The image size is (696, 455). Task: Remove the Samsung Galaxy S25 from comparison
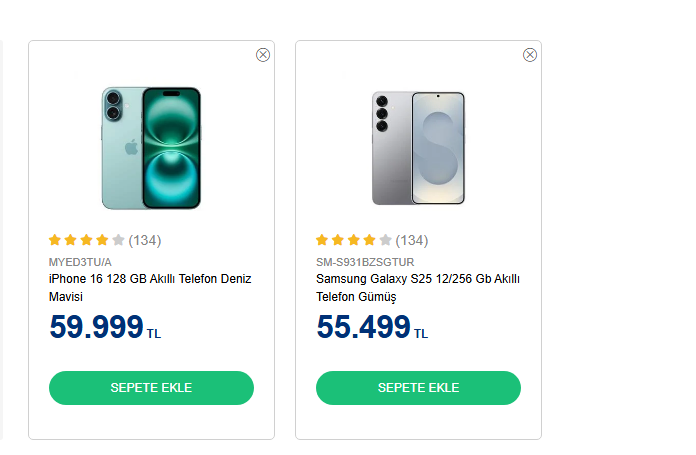tap(530, 55)
